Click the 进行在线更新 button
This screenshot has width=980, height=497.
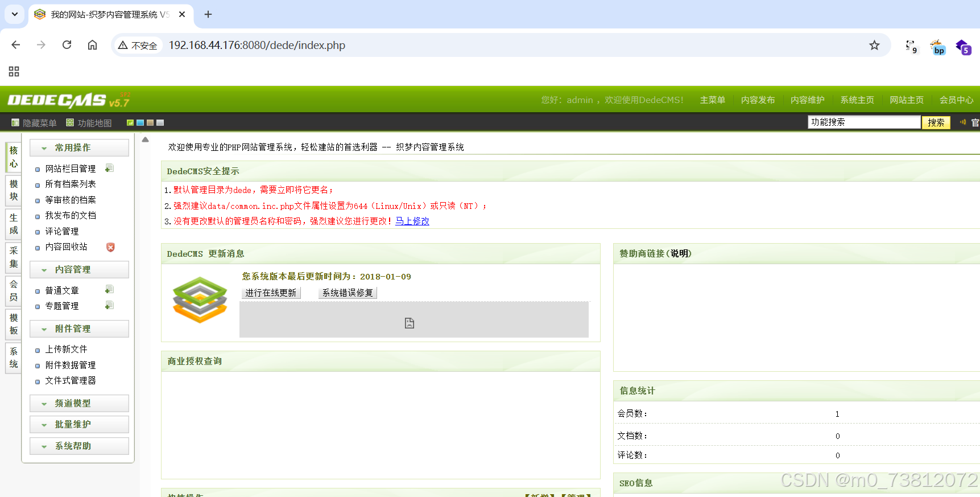(271, 293)
